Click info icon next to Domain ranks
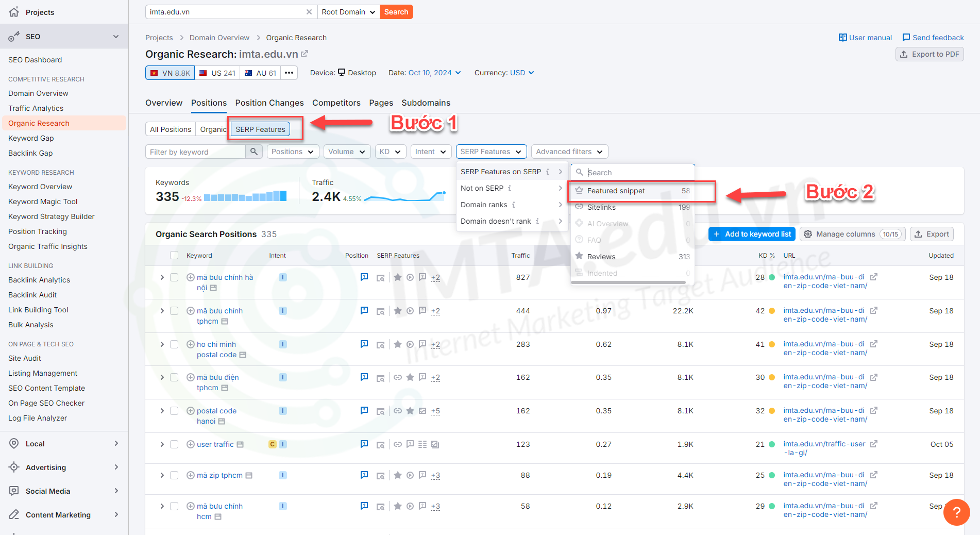Viewport: 980px width, 535px height. pos(514,205)
